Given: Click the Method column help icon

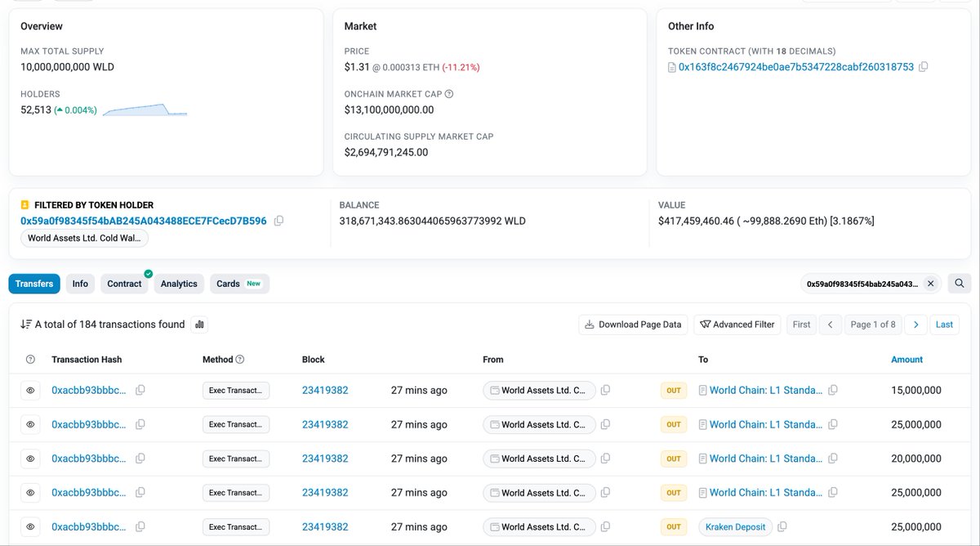Looking at the screenshot, I should [240, 360].
